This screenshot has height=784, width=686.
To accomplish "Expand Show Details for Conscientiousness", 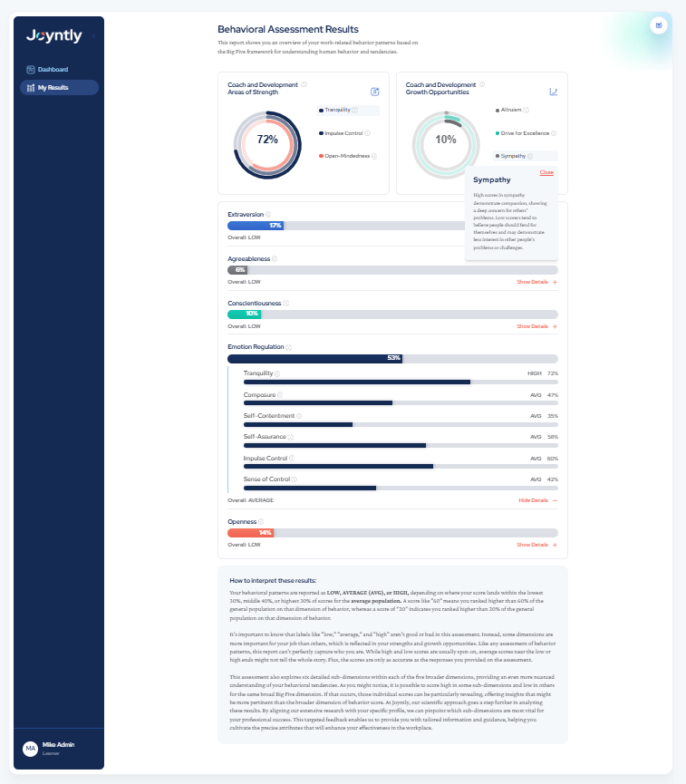I will click(536, 326).
